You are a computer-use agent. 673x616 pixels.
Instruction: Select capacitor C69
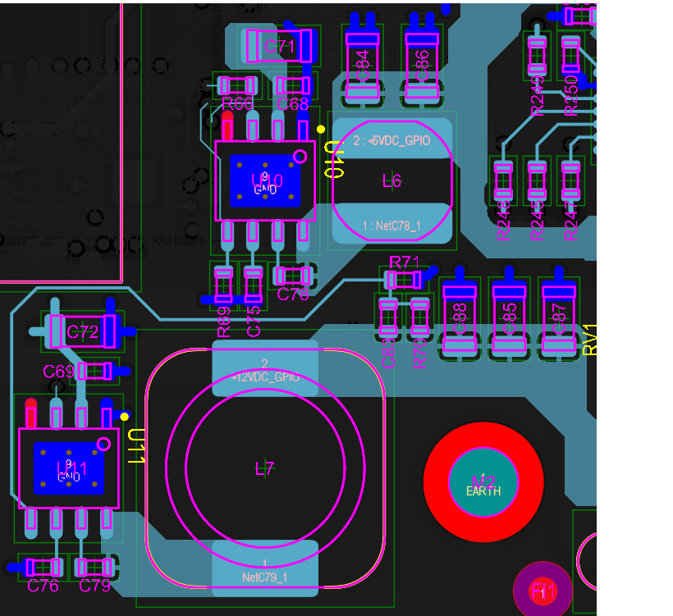[x=95, y=371]
